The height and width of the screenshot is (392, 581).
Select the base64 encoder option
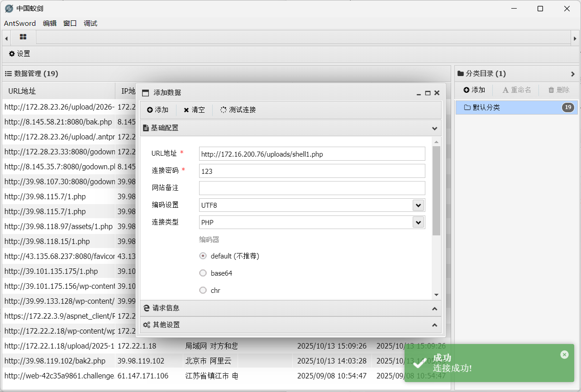(203, 273)
